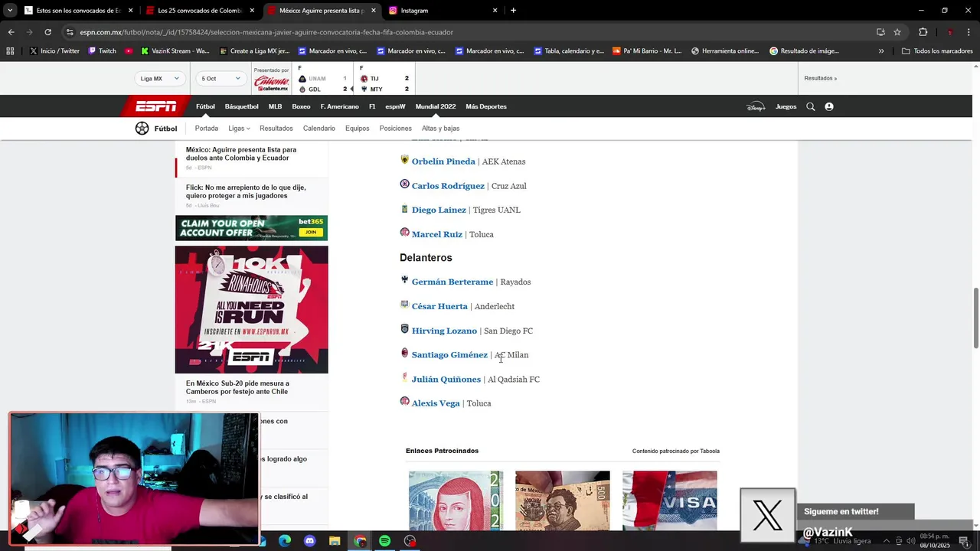Viewport: 980px width, 551px height.
Task: Open Spotify from the taskbar
Action: (384, 541)
